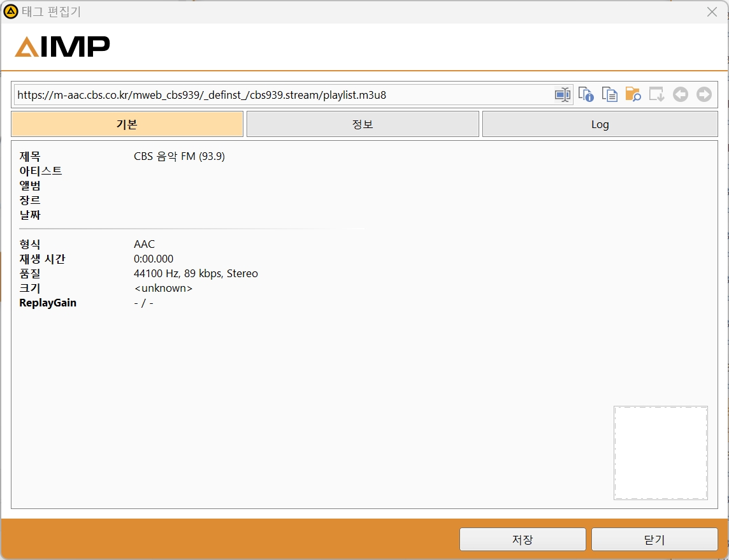Close the 태그 편집기 window
The width and height of the screenshot is (729, 560).
[x=712, y=12]
